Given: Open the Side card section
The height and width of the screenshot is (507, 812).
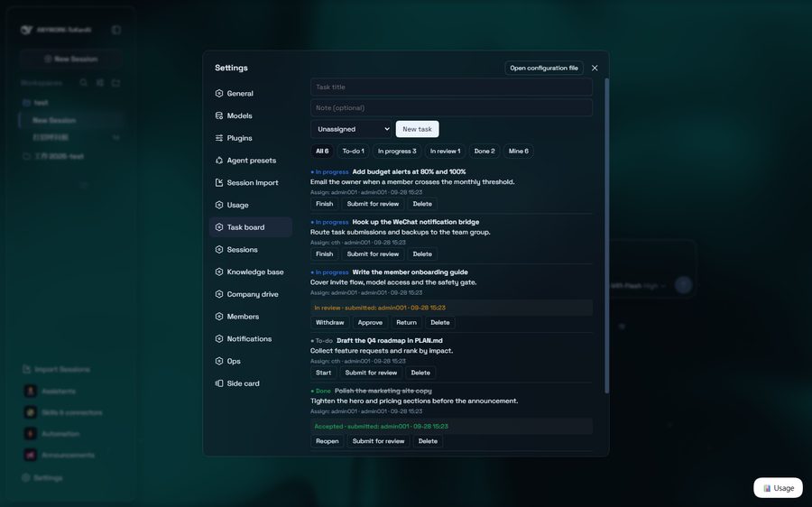Looking at the screenshot, I should point(251,383).
